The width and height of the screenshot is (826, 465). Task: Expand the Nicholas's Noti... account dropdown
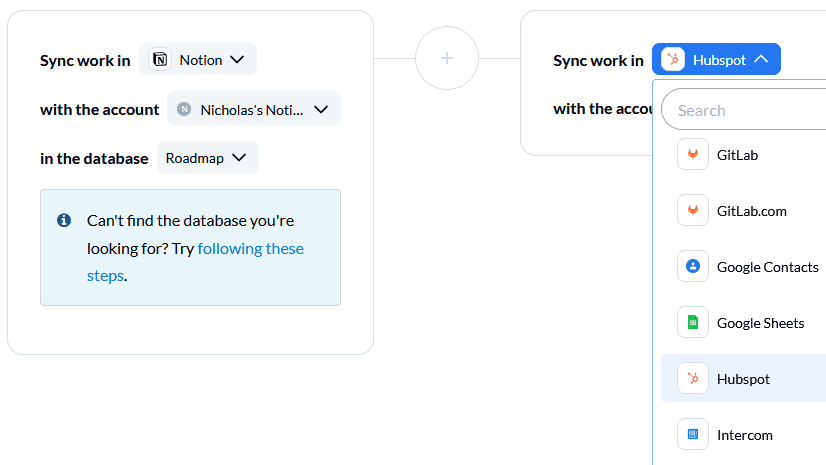coord(254,109)
